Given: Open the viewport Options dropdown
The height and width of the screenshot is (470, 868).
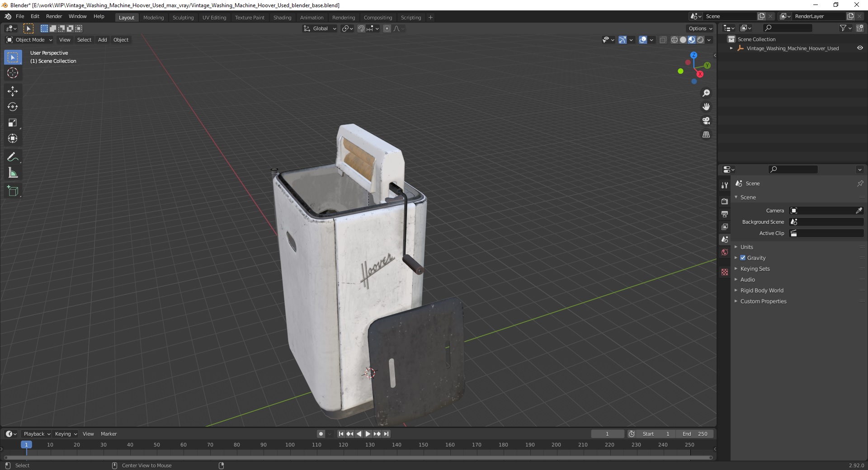Looking at the screenshot, I should click(700, 28).
